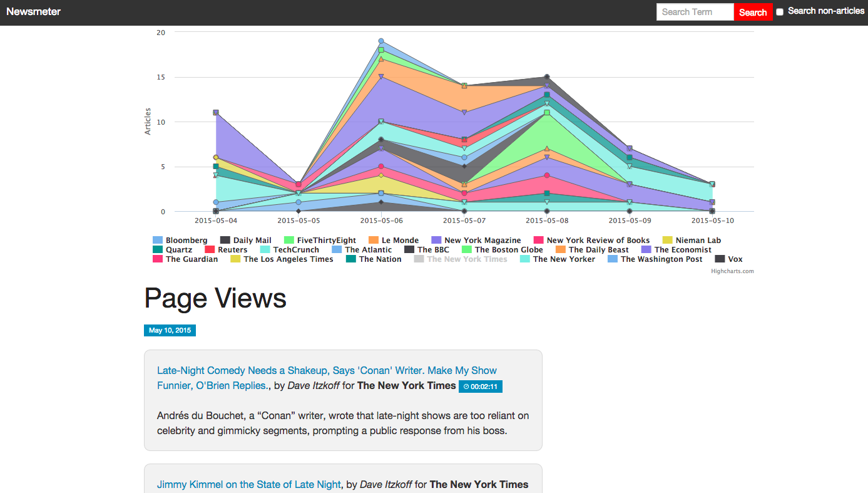This screenshot has width=868, height=493.
Task: Re-enable the greyed The New York Times series
Action: pos(461,259)
